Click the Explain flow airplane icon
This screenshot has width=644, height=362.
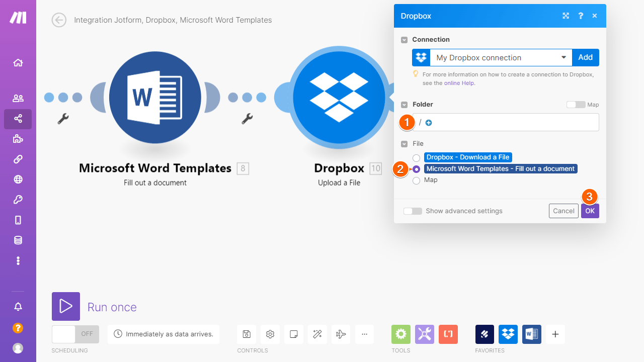pos(341,334)
